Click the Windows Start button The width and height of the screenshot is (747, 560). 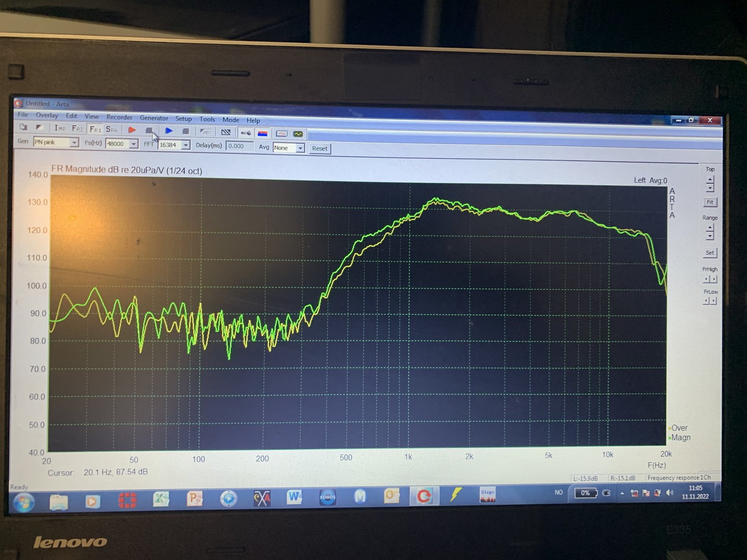pyautogui.click(x=24, y=502)
